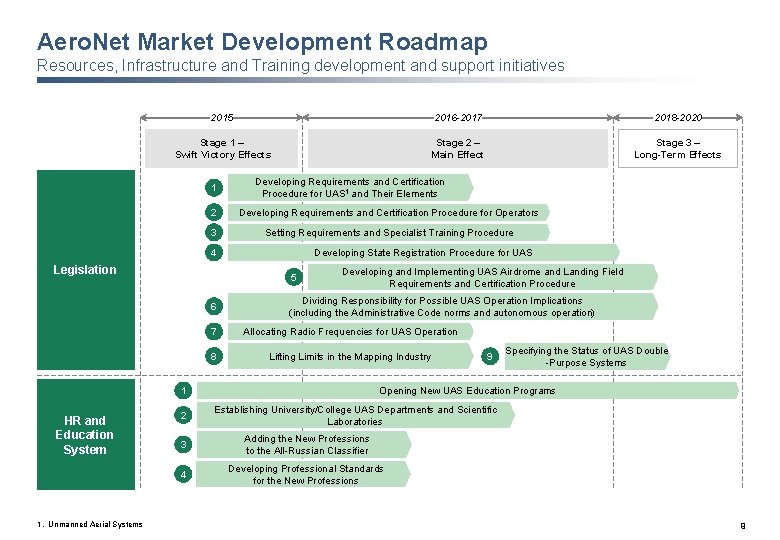Image resolution: width=780 pixels, height=540 pixels.
Task: Click the Resources, Infrastructure and Training subtitle
Action: pyautogui.click(x=300, y=65)
